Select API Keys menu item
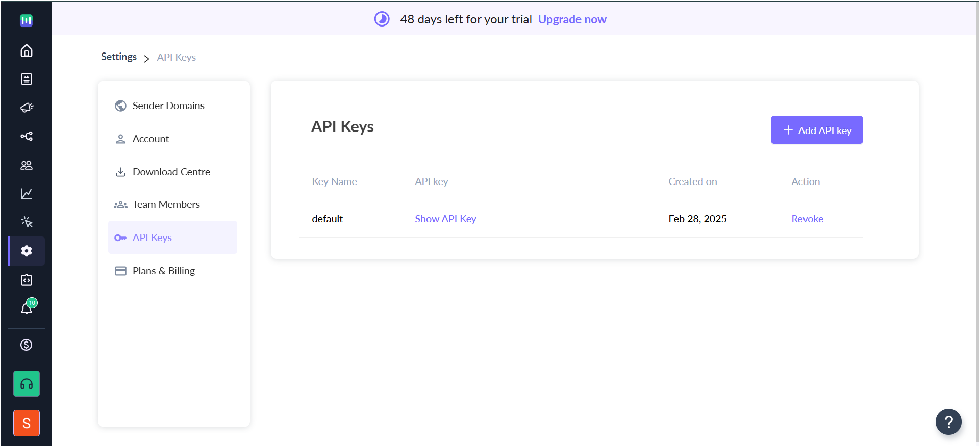Viewport: 980px width, 447px height. (172, 238)
